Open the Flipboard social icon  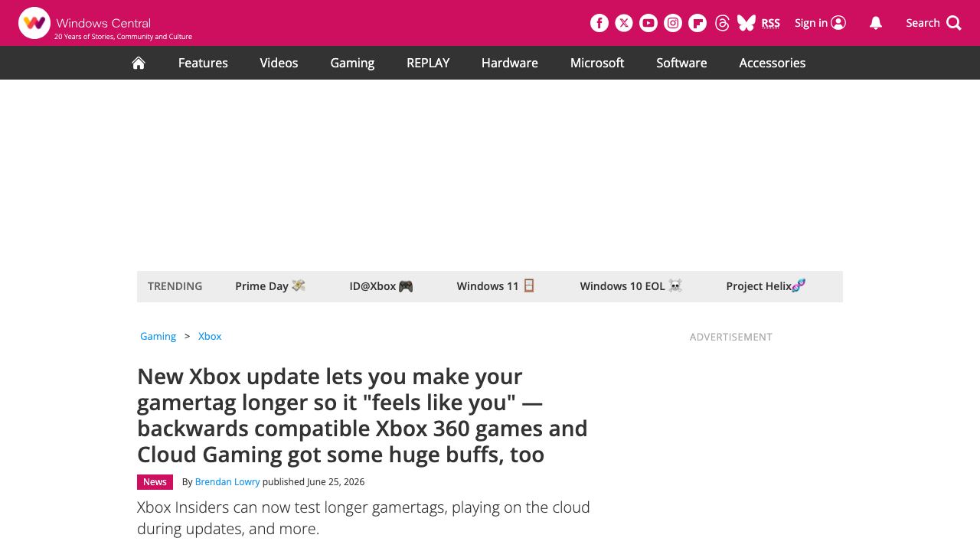tap(697, 23)
